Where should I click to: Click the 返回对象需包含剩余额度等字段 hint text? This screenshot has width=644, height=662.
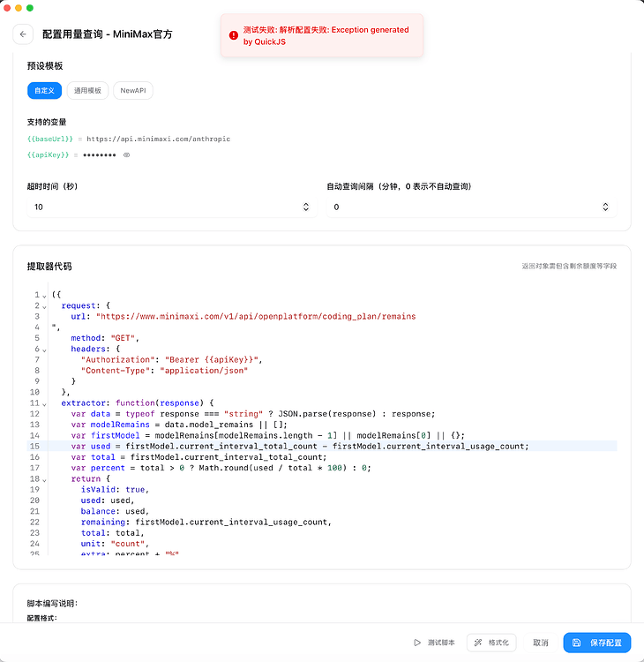(x=569, y=266)
